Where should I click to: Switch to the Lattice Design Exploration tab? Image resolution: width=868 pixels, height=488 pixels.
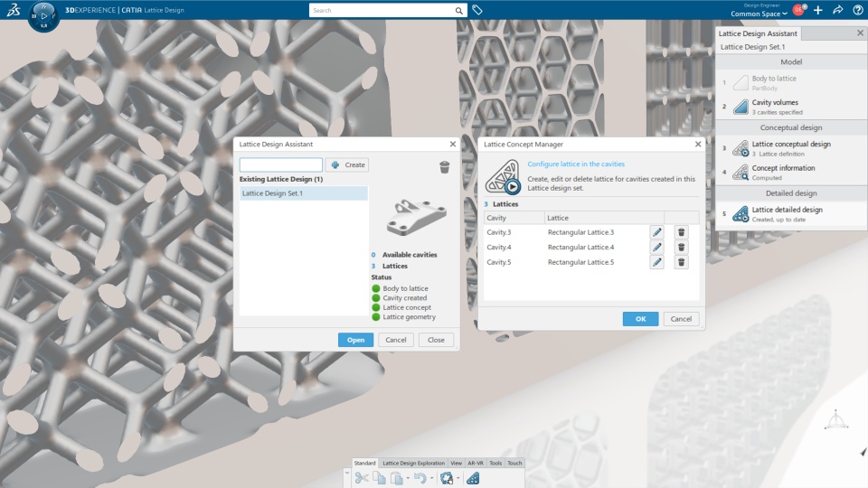[413, 463]
